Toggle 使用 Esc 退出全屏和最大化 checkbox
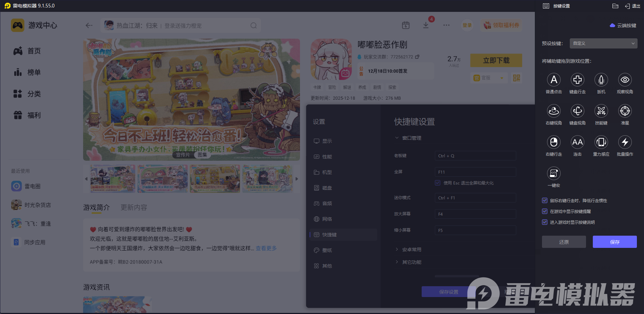The height and width of the screenshot is (314, 644). click(438, 183)
